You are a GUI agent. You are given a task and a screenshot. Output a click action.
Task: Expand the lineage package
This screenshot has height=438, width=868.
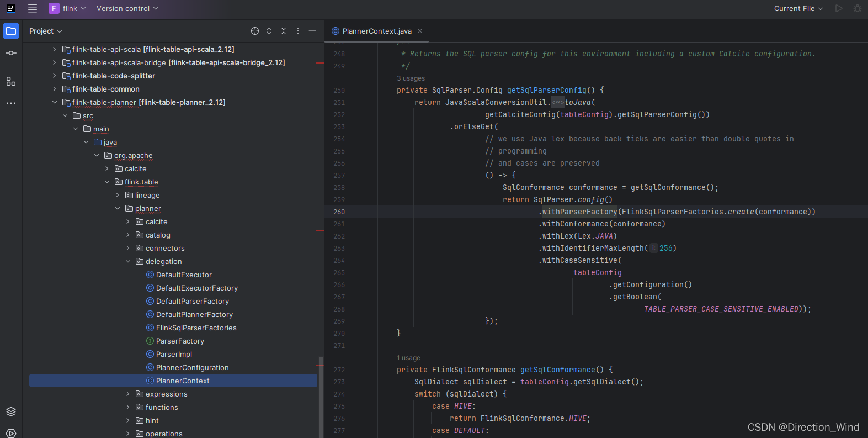[x=117, y=195]
